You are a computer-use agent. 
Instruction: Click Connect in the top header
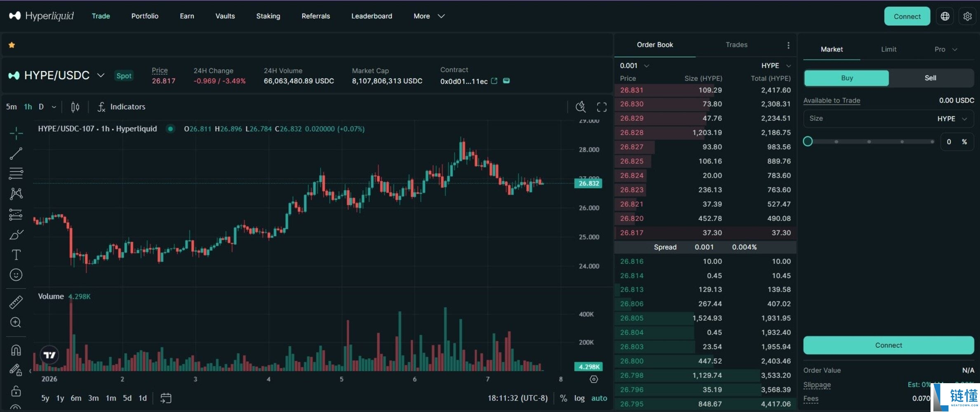click(907, 16)
